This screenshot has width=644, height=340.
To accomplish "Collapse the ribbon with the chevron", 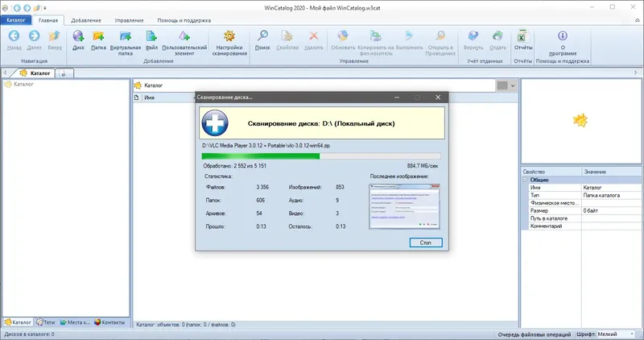I will pyautogui.click(x=638, y=20).
